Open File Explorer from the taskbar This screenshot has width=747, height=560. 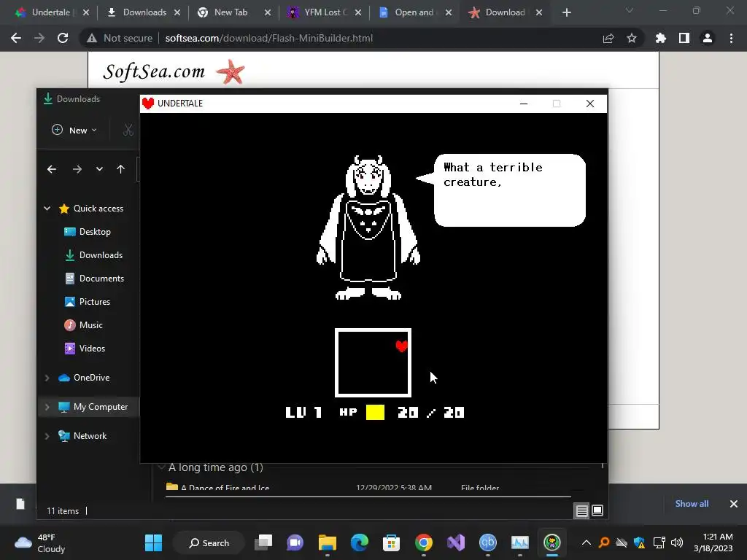pos(328,542)
